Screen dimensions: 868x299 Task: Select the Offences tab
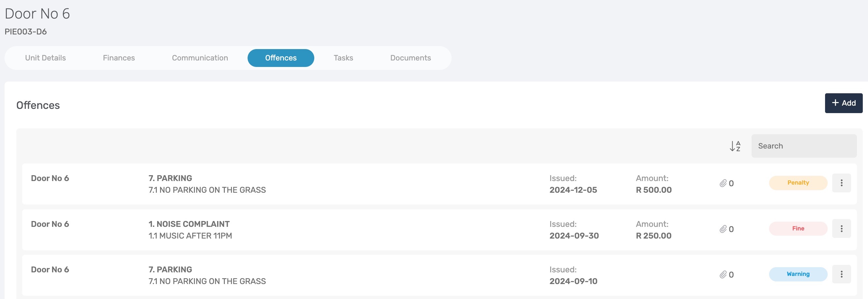point(281,58)
